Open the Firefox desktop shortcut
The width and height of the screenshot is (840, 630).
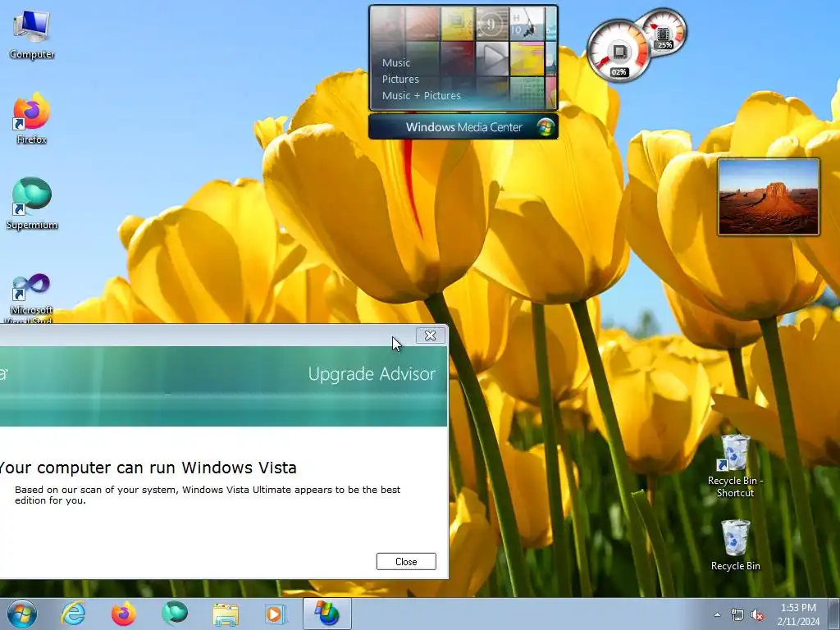tap(32, 119)
